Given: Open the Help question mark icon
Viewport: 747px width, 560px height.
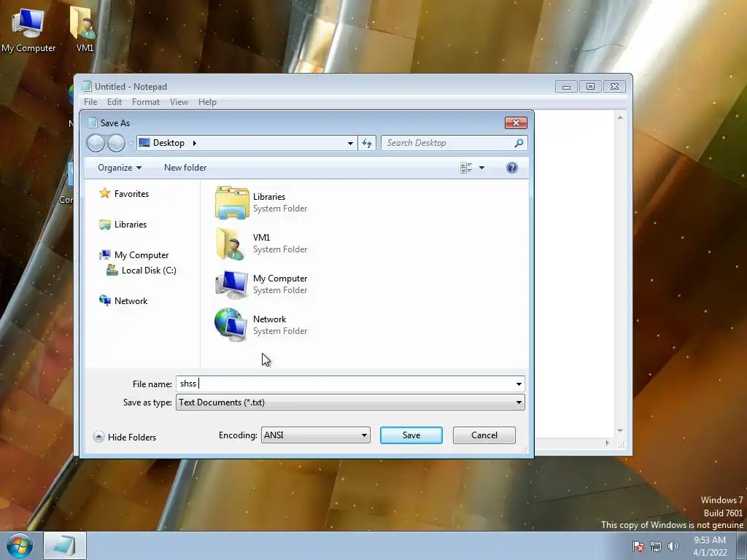Looking at the screenshot, I should click(x=511, y=168).
